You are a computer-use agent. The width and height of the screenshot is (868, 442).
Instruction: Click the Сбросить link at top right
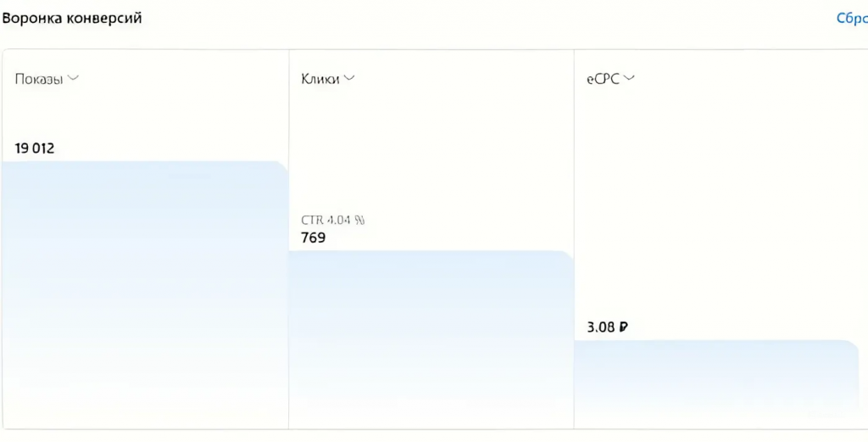tap(851, 19)
